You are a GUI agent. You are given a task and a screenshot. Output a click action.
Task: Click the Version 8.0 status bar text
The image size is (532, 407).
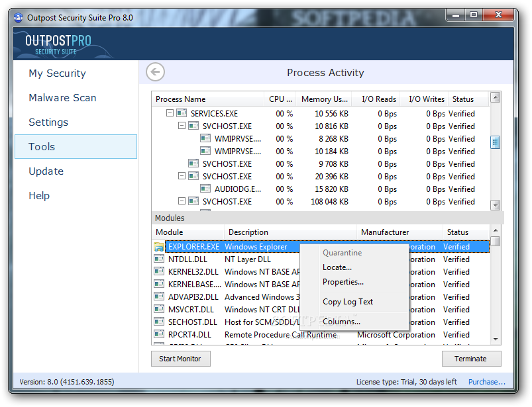click(67, 382)
